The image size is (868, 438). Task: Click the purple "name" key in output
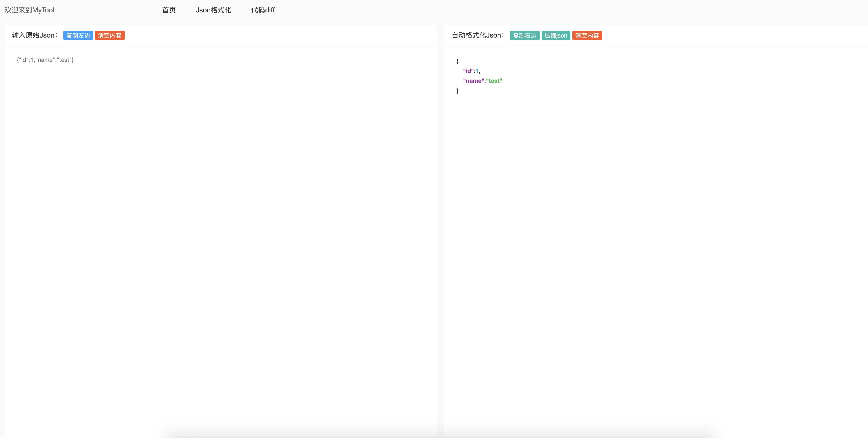(473, 81)
